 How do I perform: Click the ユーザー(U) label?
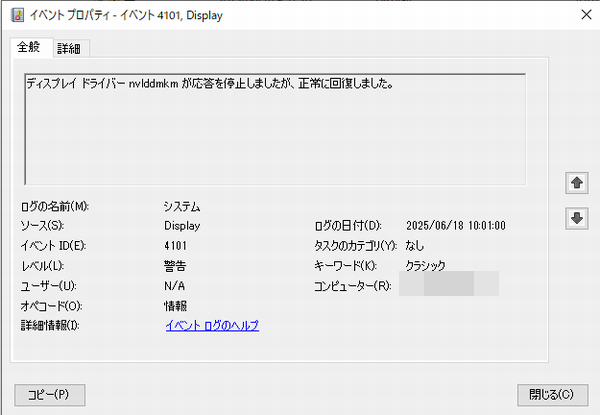[49, 286]
